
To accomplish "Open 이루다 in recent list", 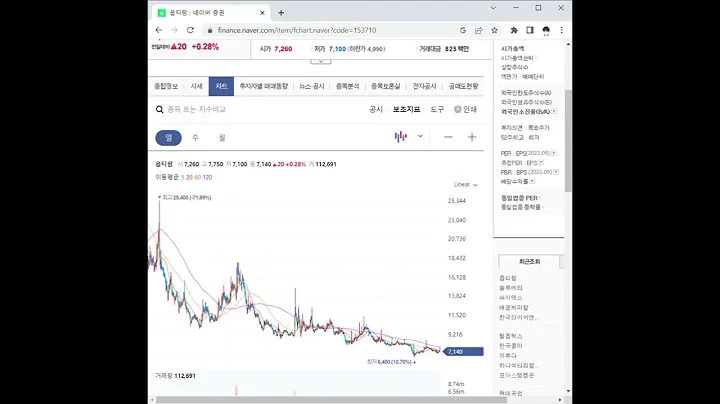I will (508, 356).
